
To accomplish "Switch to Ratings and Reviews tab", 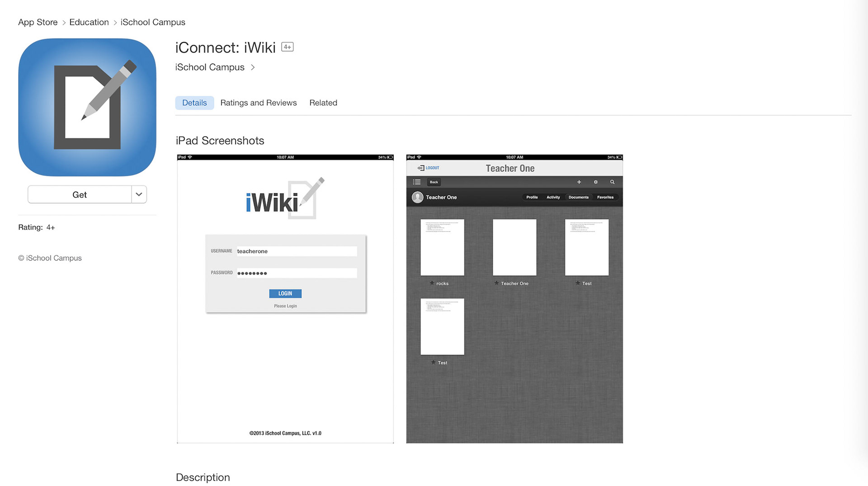I will (259, 103).
